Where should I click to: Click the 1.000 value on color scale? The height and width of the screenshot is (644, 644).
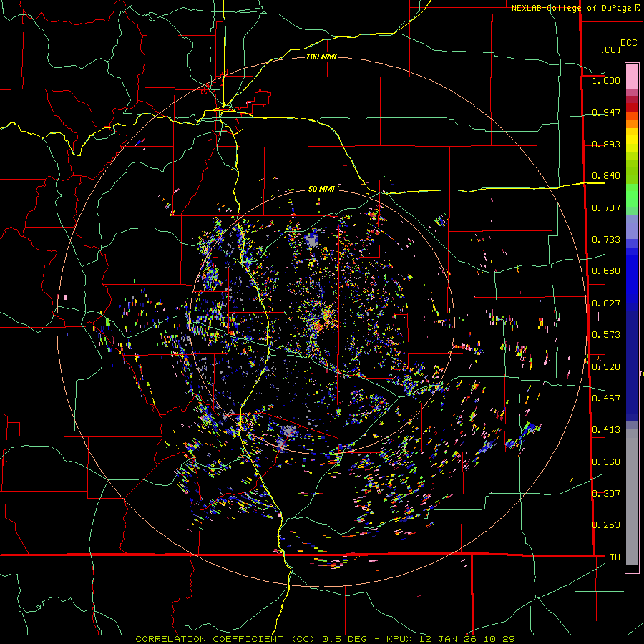[x=606, y=80]
